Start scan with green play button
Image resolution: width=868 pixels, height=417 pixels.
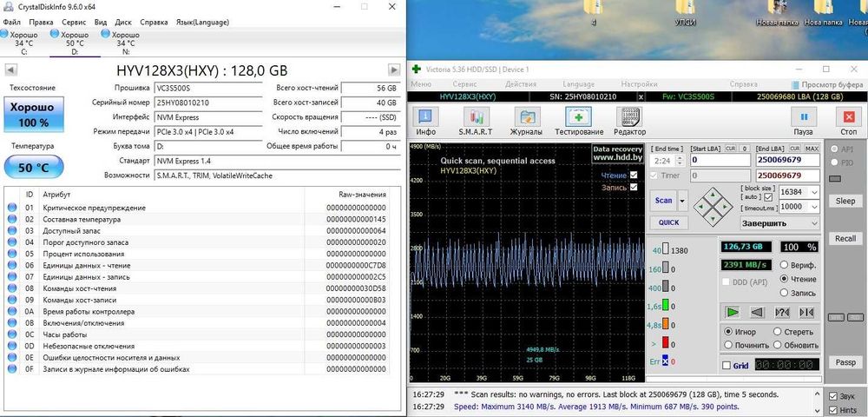click(733, 313)
